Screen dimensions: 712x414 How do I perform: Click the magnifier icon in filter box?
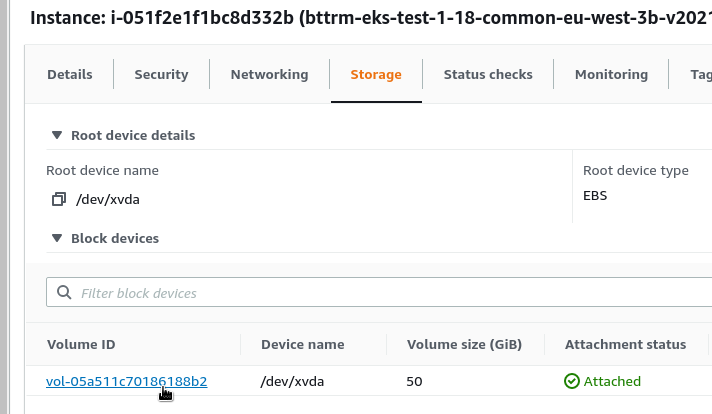coord(64,292)
